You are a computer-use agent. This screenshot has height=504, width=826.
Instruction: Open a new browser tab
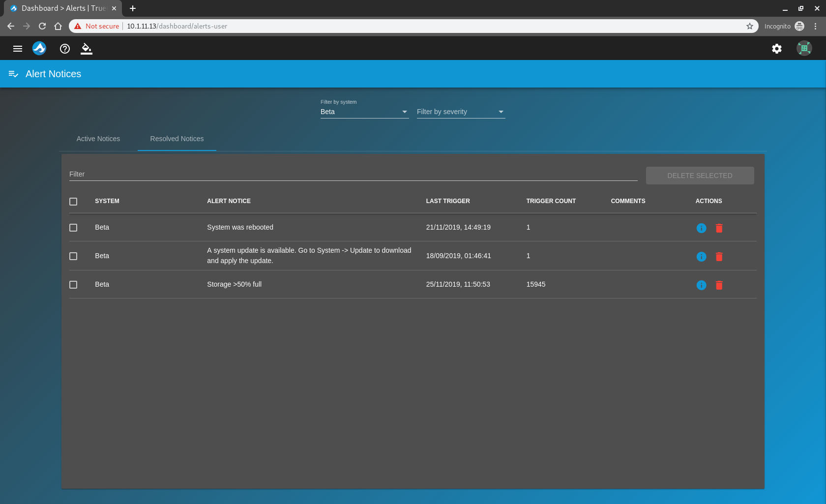pos(133,8)
